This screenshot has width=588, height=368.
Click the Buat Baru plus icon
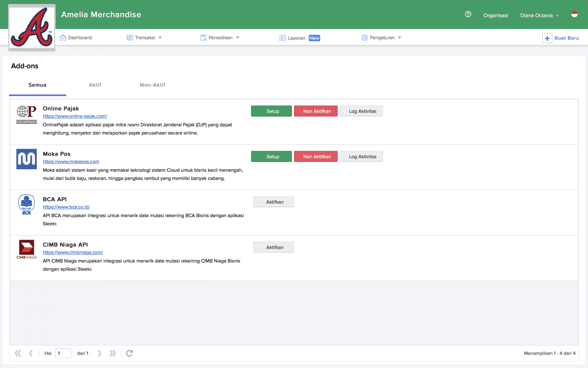(547, 38)
